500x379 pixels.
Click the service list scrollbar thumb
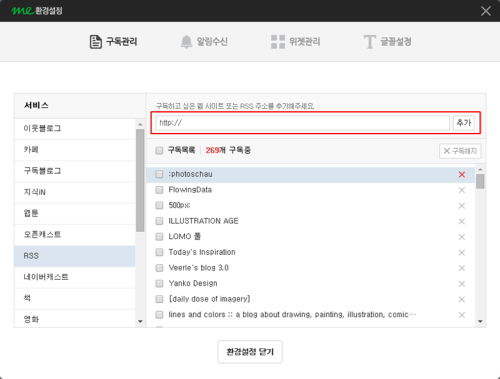[x=140, y=180]
